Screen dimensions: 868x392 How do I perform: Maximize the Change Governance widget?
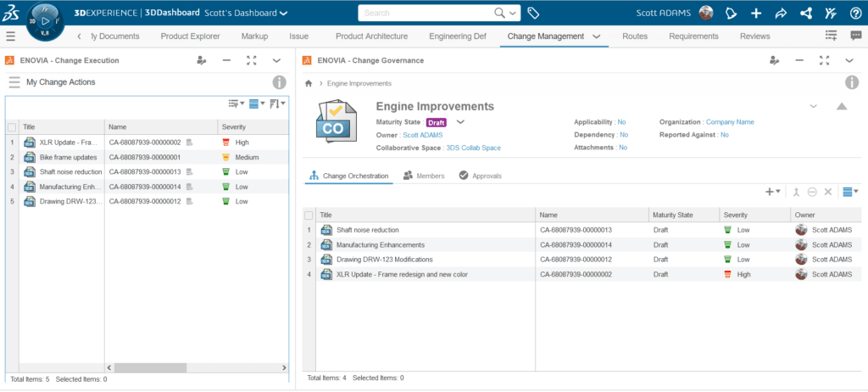[x=824, y=60]
